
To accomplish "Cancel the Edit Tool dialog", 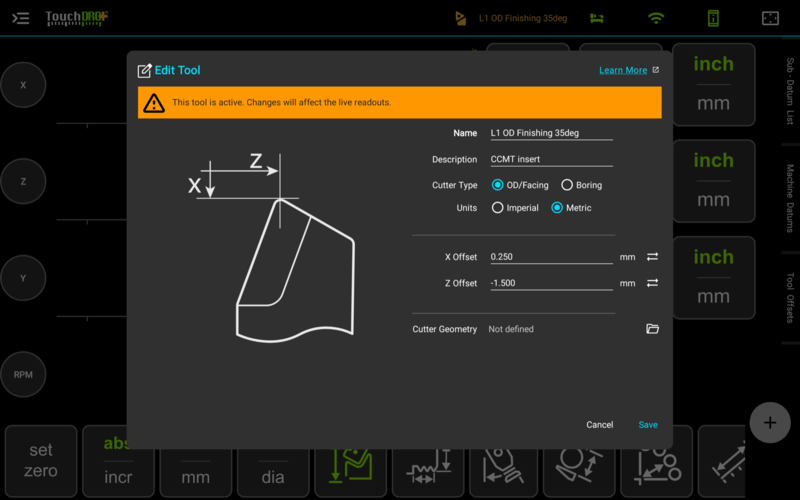I will pos(599,424).
